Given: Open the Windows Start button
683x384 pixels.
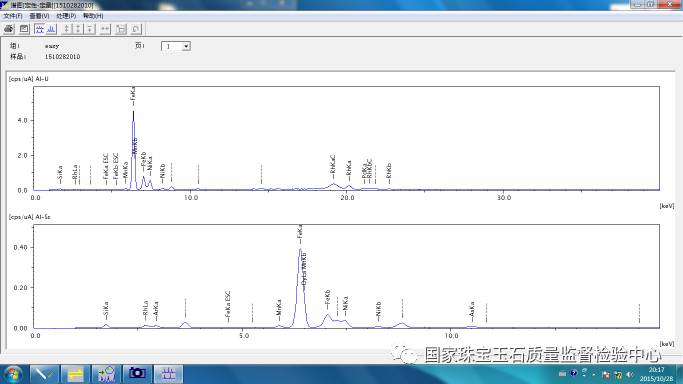Looking at the screenshot, I should coord(13,374).
